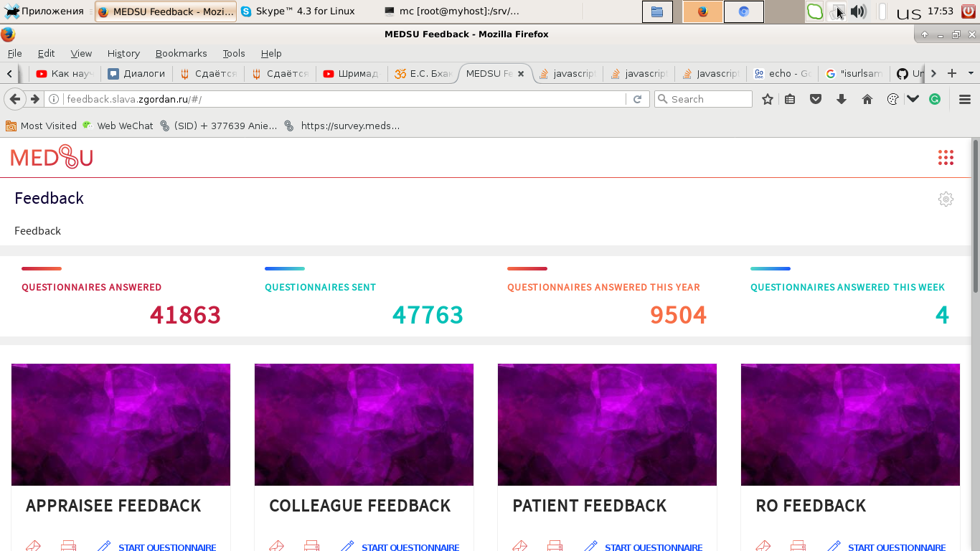Click volume speaker icon in system tray
The height and width of the screenshot is (551, 980).
858,11
